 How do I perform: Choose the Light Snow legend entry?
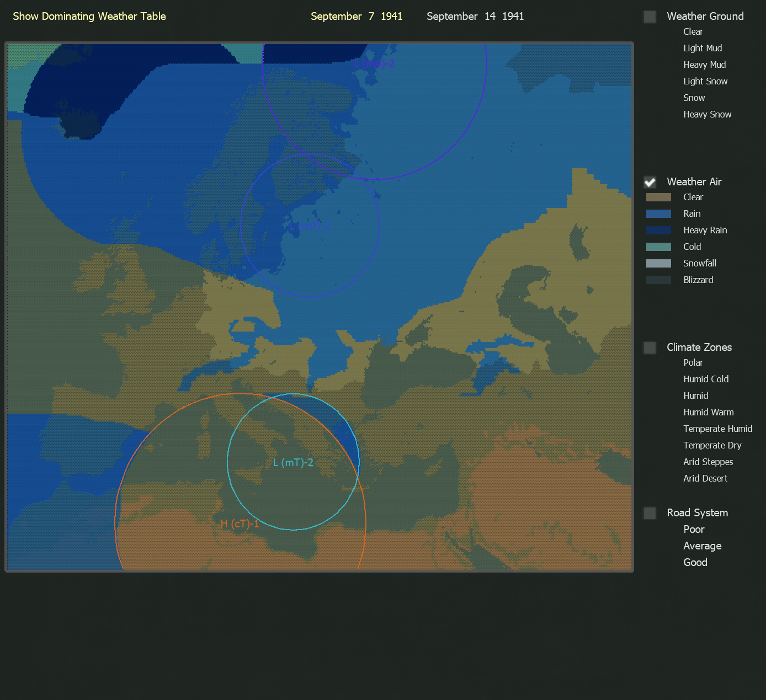[705, 82]
